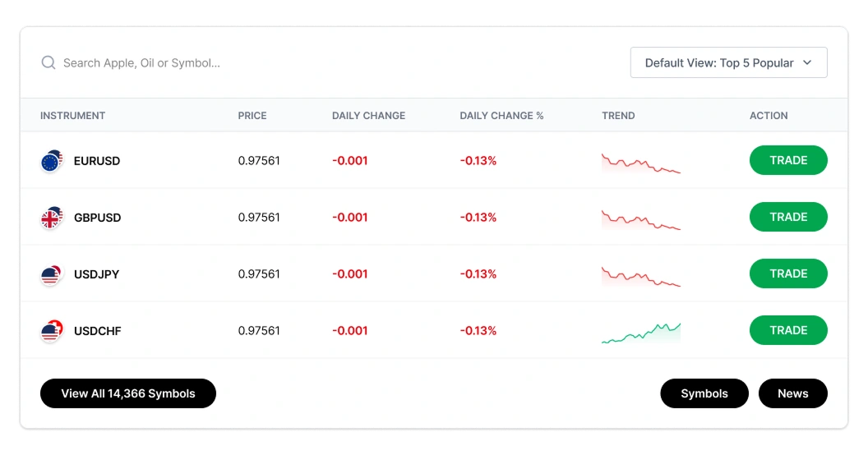The height and width of the screenshot is (455, 868).
Task: Click the search magnifier icon
Action: pos(48,62)
